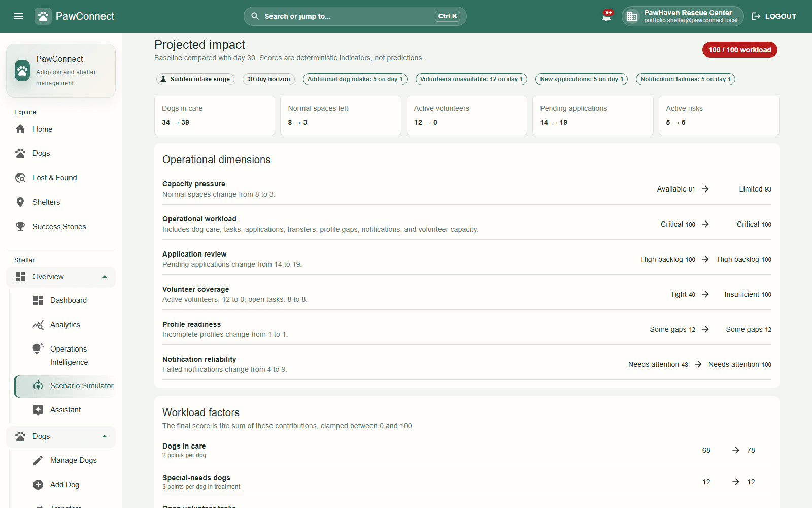Click the Active volunteers card
Image resolution: width=812 pixels, height=508 pixels.
467,115
